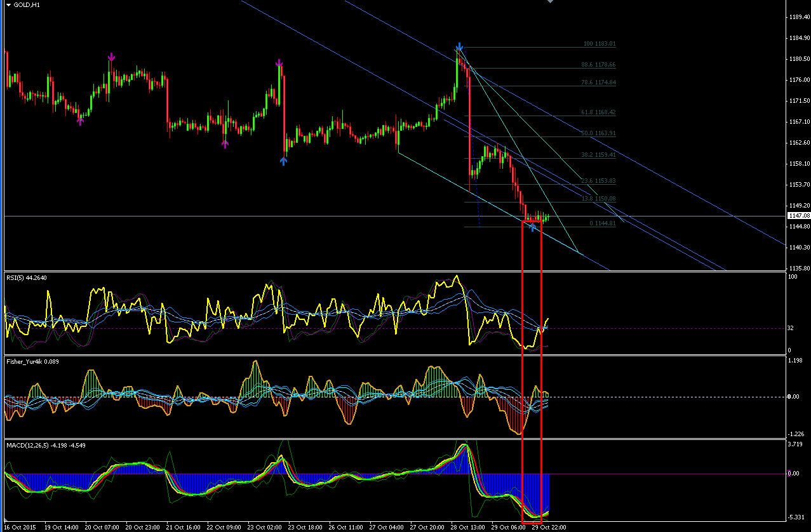This screenshot has height=532, width=811.
Task: Click the Fibonacci label 100 1183.01
Action: point(600,44)
